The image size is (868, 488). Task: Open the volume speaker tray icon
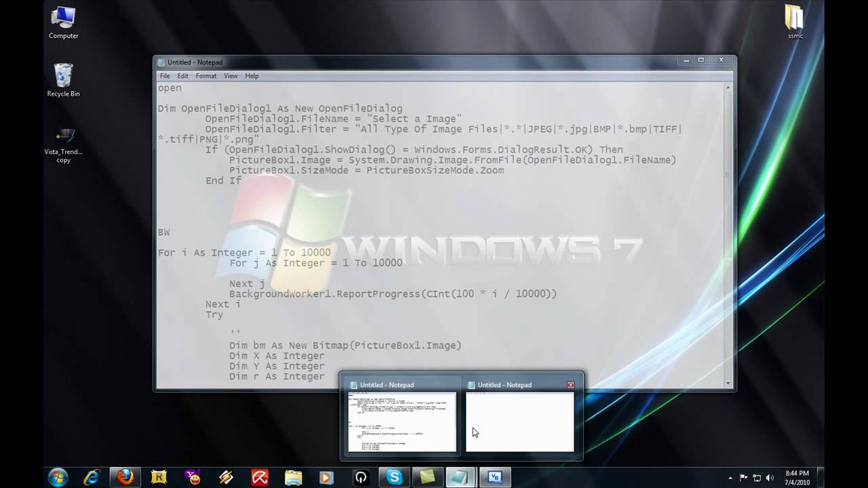tap(770, 478)
